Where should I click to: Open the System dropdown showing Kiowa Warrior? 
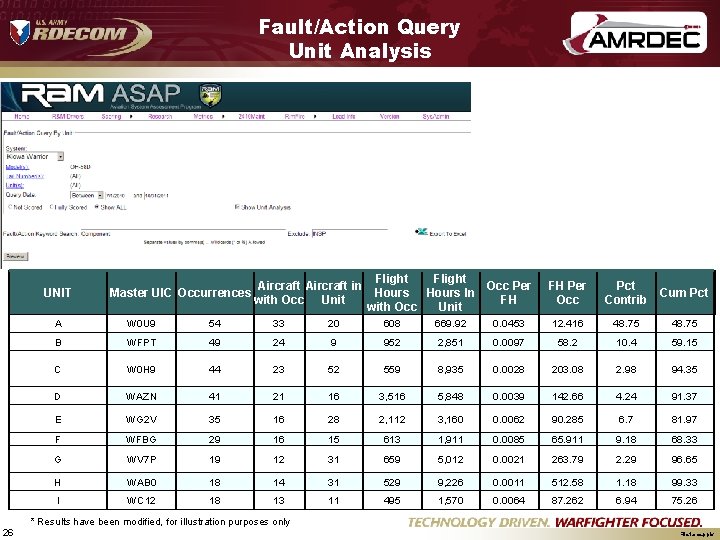tap(34, 157)
